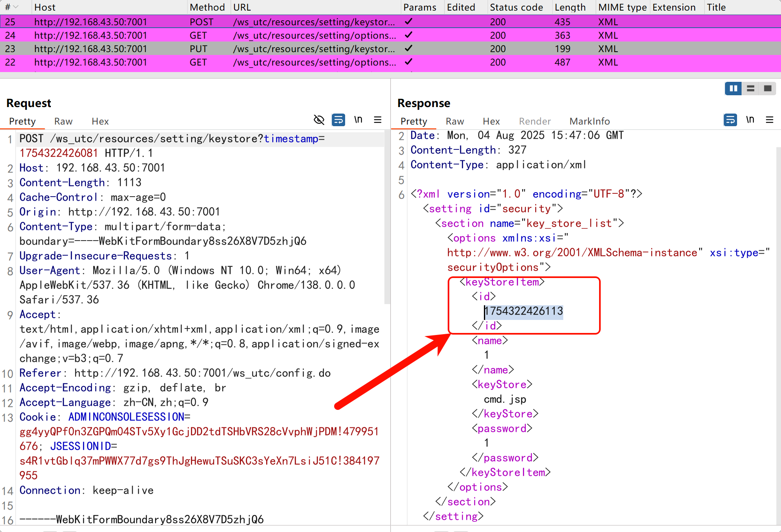Switch to combined tabbed layout icon
This screenshot has height=532, width=781.
point(768,88)
